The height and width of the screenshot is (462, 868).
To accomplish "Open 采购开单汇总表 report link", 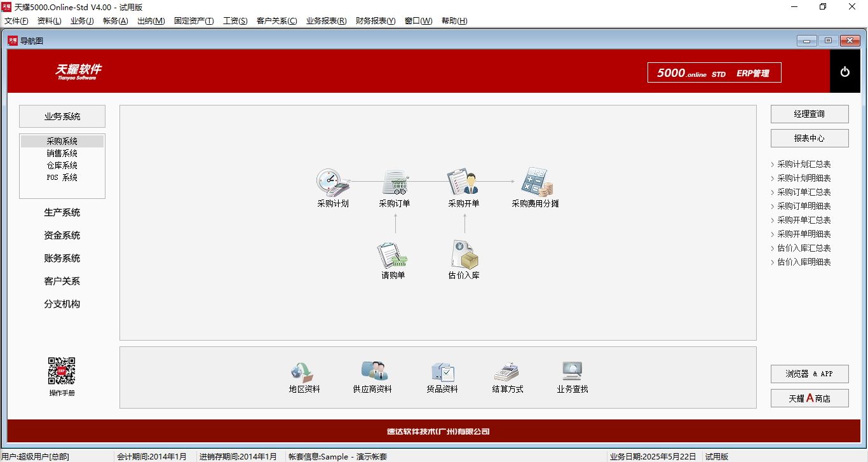I will 804,220.
